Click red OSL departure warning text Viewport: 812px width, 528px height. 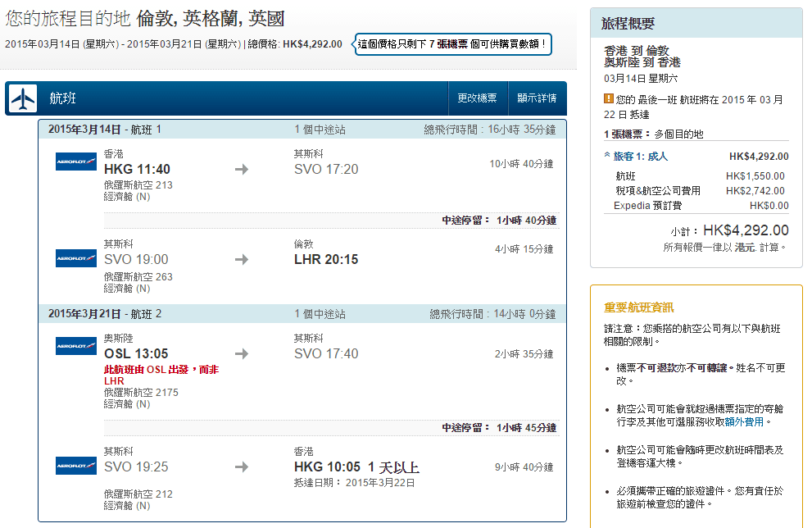tap(161, 375)
